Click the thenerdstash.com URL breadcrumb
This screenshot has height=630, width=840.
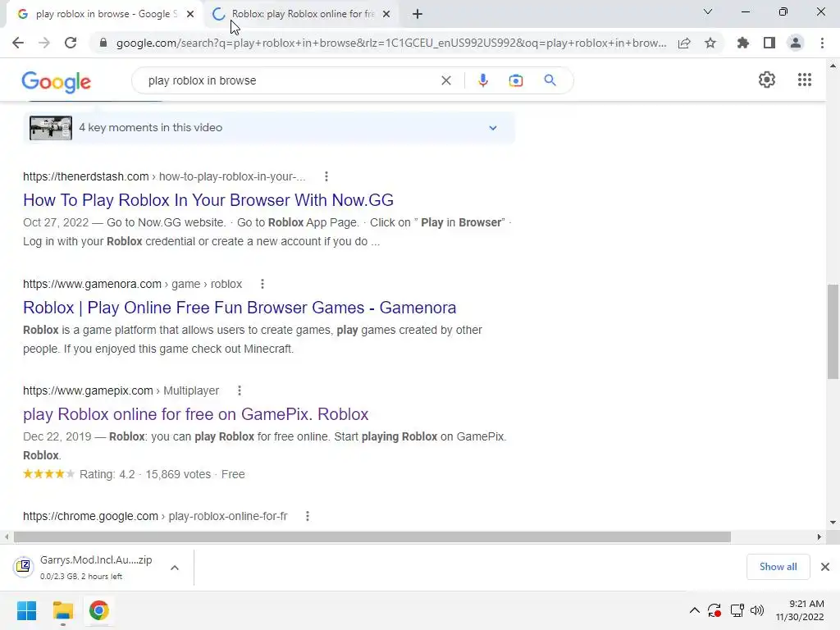pos(164,176)
